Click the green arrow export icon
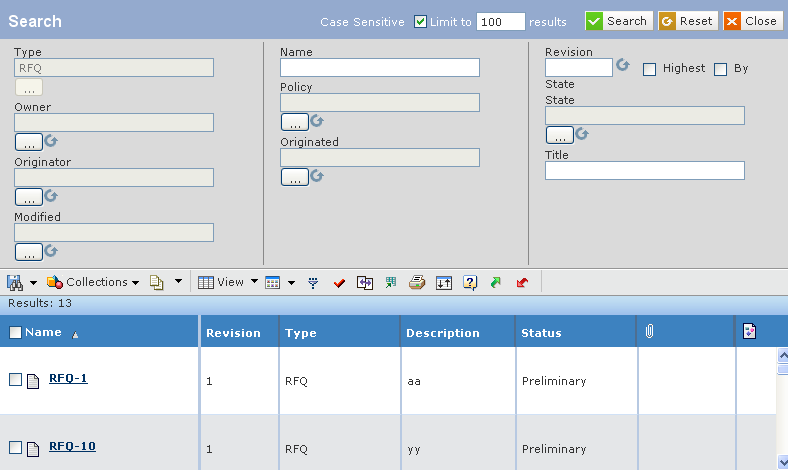The height and width of the screenshot is (470, 788). click(x=496, y=283)
